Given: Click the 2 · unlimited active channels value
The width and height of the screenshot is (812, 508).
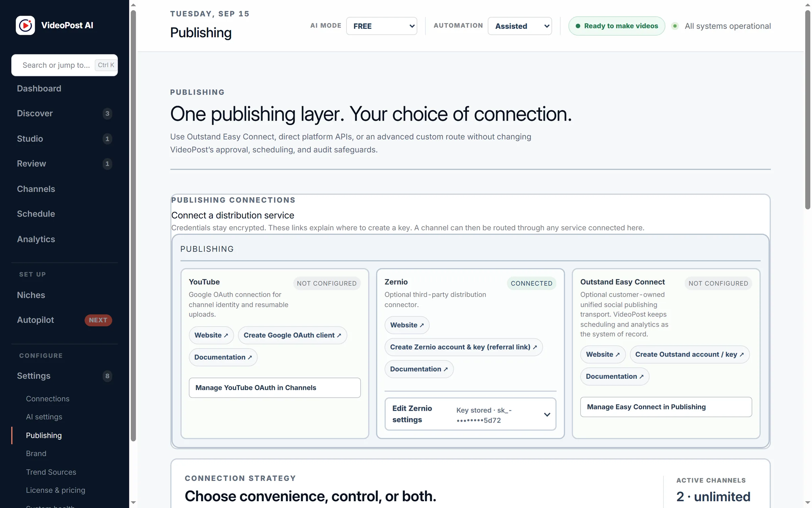Looking at the screenshot, I should click(713, 497).
